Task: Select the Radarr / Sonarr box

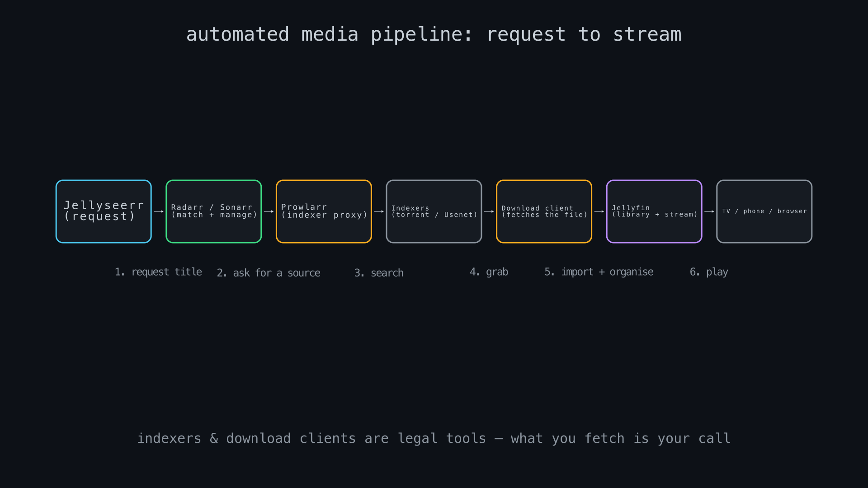Action: coord(214,211)
